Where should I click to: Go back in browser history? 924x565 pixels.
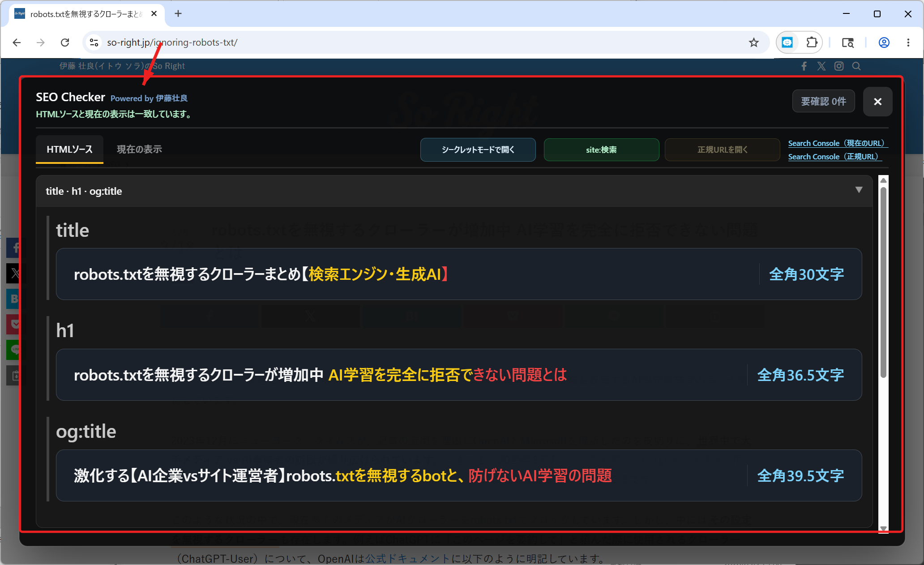tap(17, 43)
